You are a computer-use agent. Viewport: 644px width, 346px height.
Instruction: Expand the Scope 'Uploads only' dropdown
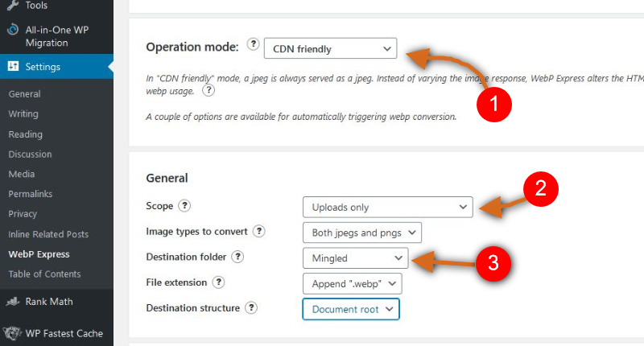[388, 207]
